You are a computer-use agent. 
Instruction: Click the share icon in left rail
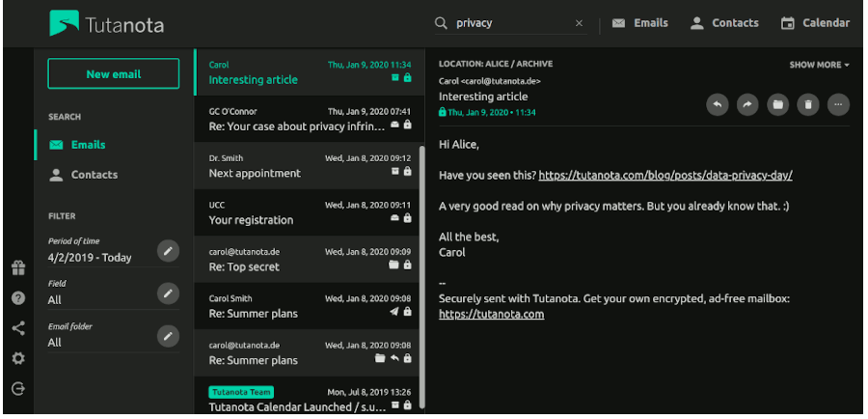pyautogui.click(x=18, y=328)
